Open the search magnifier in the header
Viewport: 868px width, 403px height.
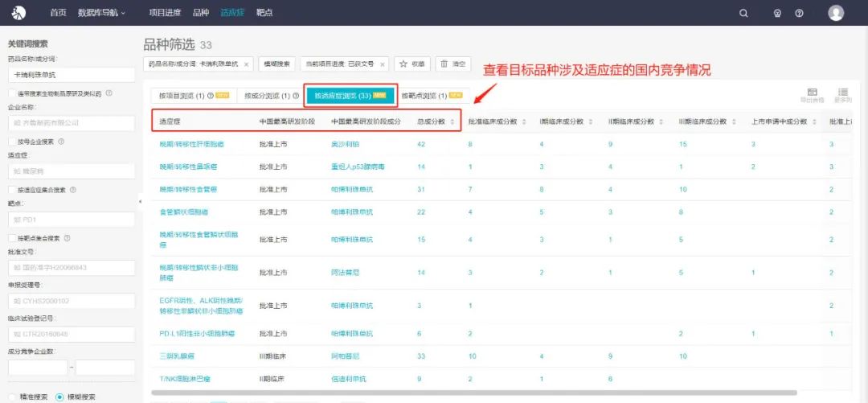(743, 13)
